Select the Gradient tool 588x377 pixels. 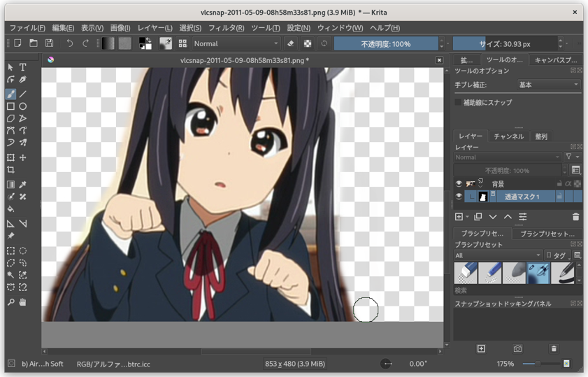(x=10, y=184)
